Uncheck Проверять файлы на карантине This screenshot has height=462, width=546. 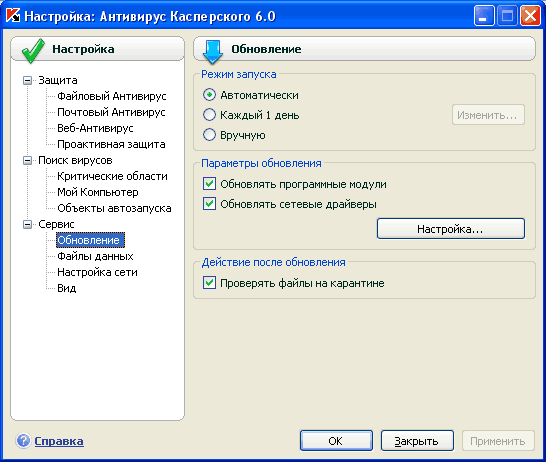pos(209,283)
